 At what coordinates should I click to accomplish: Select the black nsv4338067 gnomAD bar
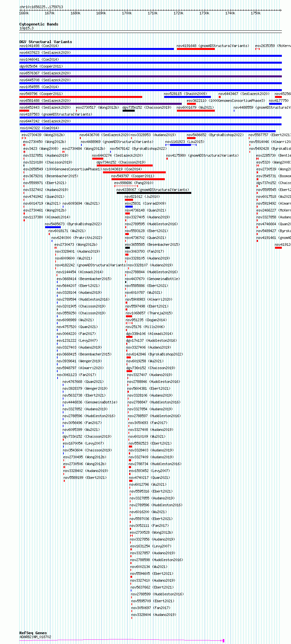click(154, 193)
